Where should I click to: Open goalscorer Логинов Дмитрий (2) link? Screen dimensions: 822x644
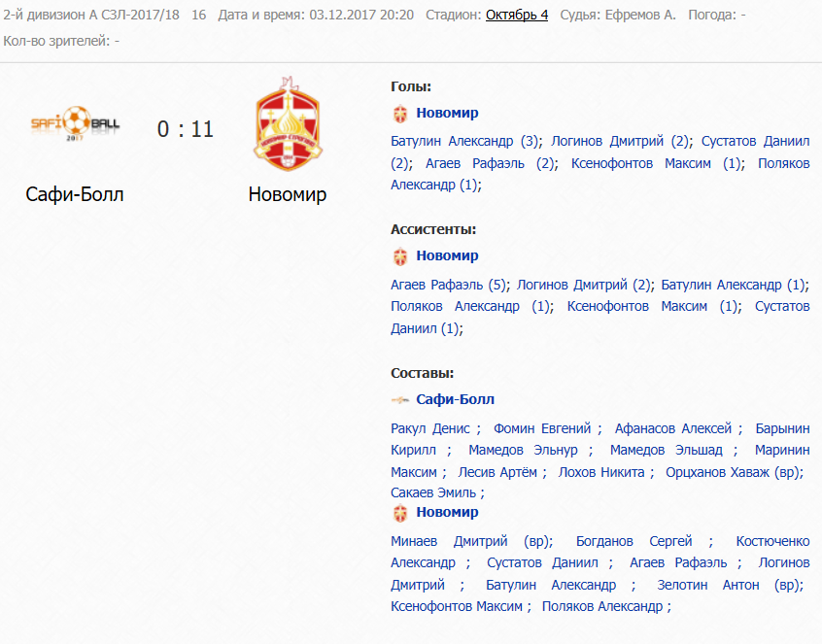pos(620,142)
